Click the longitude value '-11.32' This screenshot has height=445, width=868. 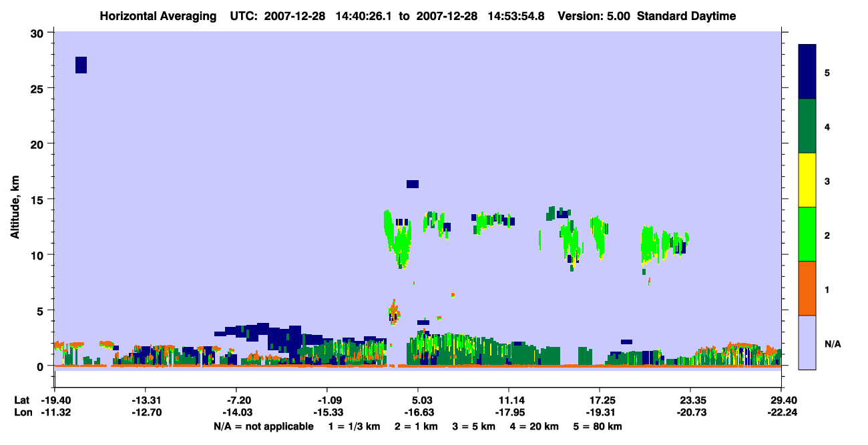click(55, 412)
